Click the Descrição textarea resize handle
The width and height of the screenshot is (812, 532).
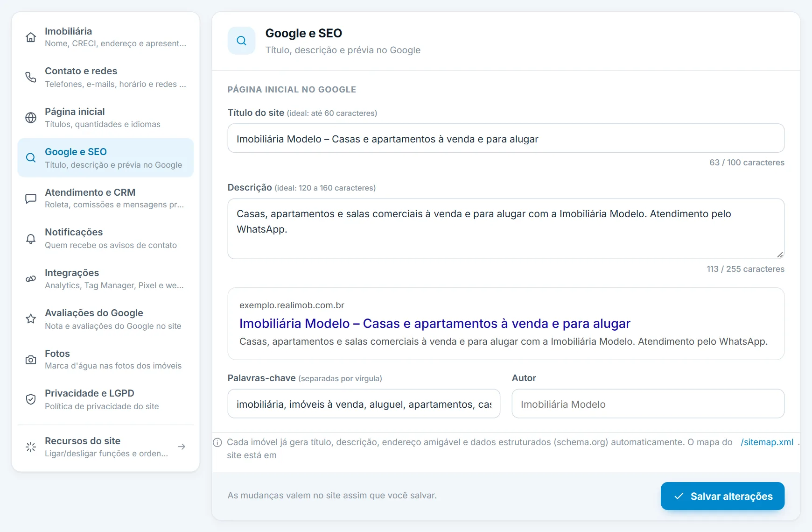[x=780, y=255]
